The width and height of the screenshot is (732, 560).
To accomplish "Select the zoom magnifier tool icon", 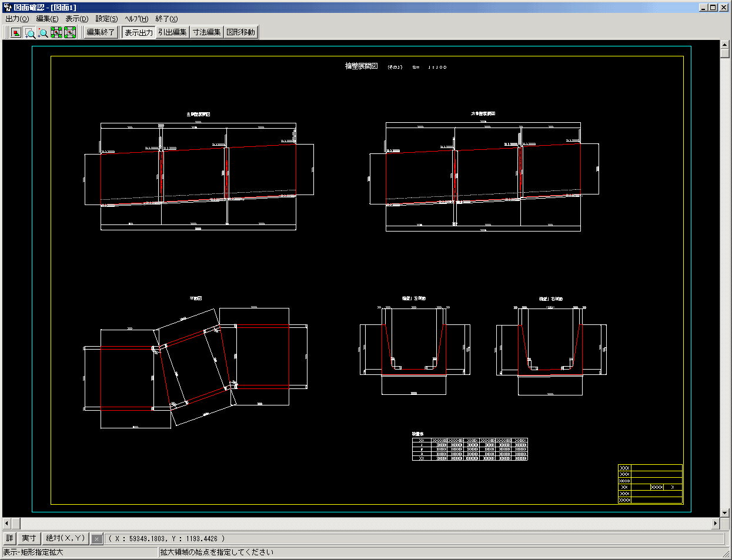I will [42, 32].
